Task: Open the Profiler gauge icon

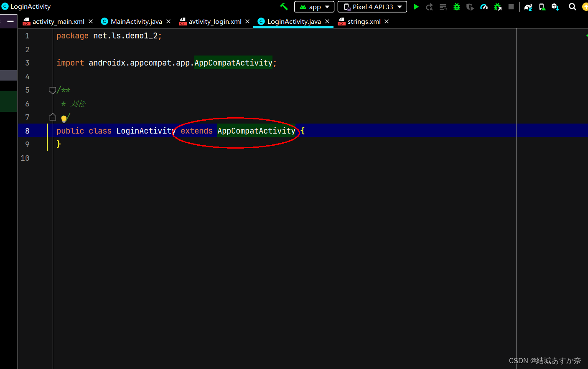Action: [484, 7]
